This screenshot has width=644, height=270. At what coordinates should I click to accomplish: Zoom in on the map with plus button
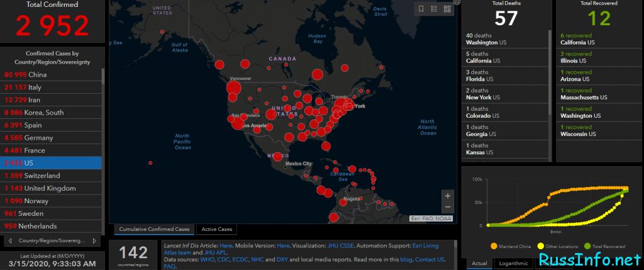(448, 196)
